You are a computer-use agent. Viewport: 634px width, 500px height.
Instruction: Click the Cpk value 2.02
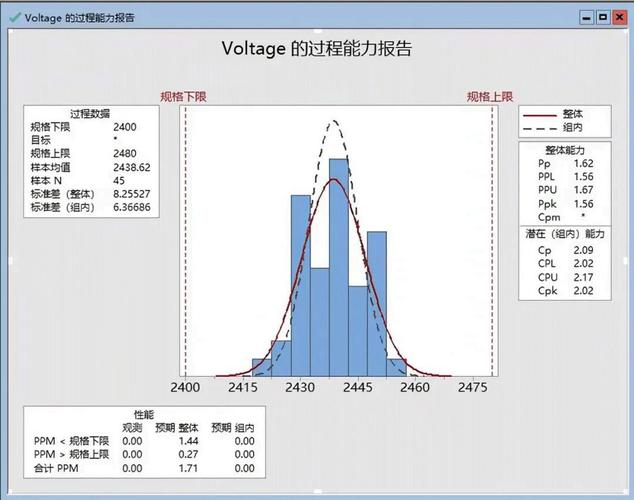583,291
